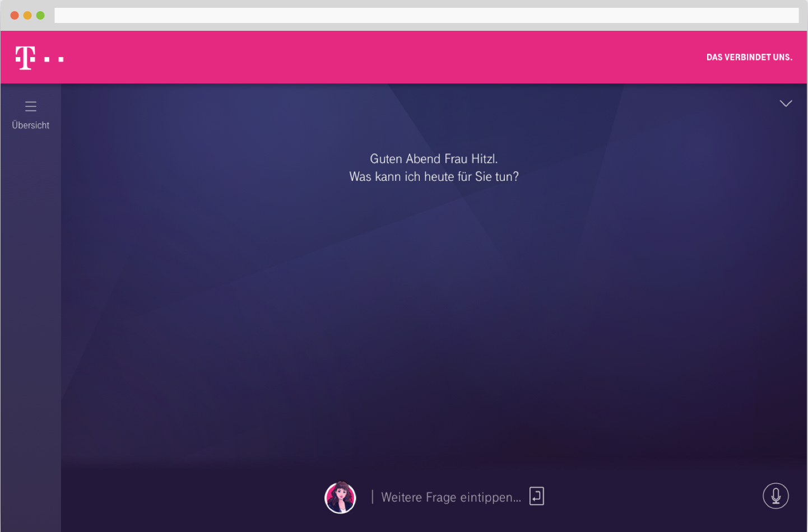
Task: Click the browser address bar
Action: coord(426,15)
